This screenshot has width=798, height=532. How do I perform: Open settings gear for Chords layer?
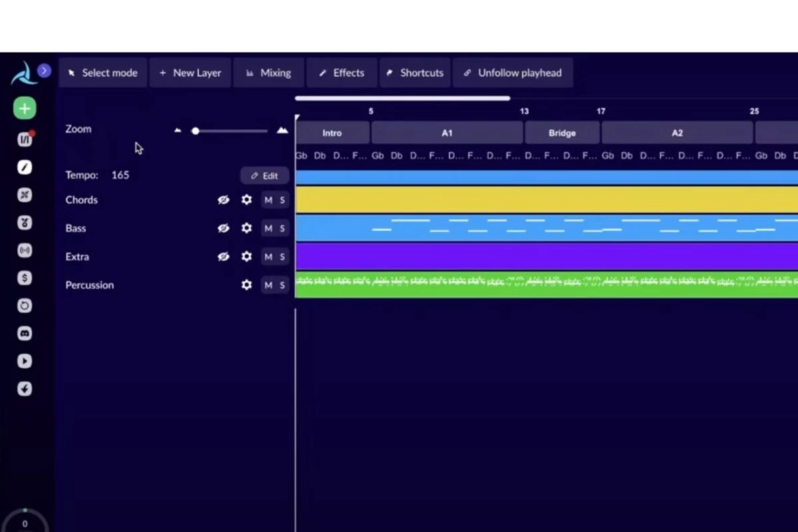(x=247, y=199)
